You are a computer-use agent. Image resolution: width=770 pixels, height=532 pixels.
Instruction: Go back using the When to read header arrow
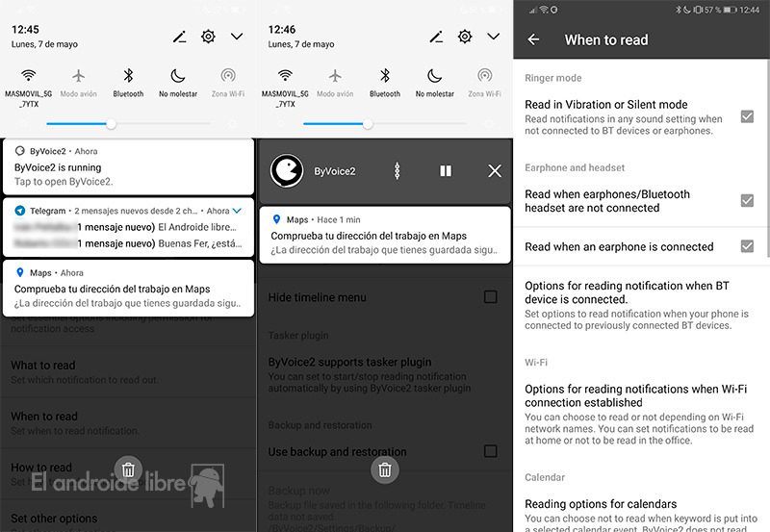(x=534, y=39)
